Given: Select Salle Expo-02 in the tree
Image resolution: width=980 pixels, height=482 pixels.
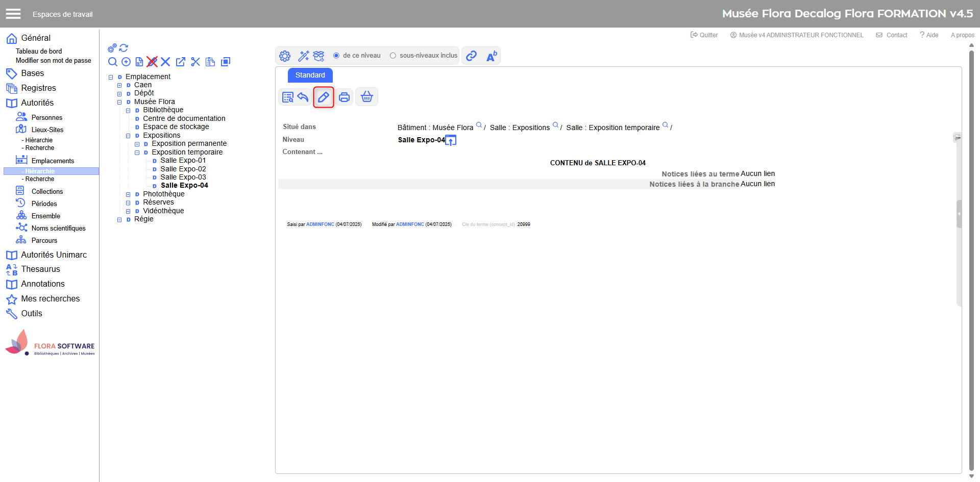Looking at the screenshot, I should 183,169.
